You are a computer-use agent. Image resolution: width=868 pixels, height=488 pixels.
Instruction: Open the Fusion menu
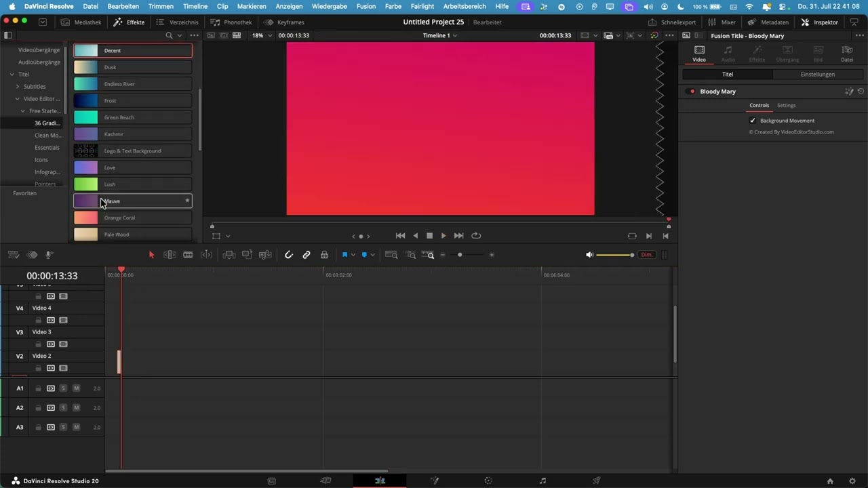click(x=366, y=6)
